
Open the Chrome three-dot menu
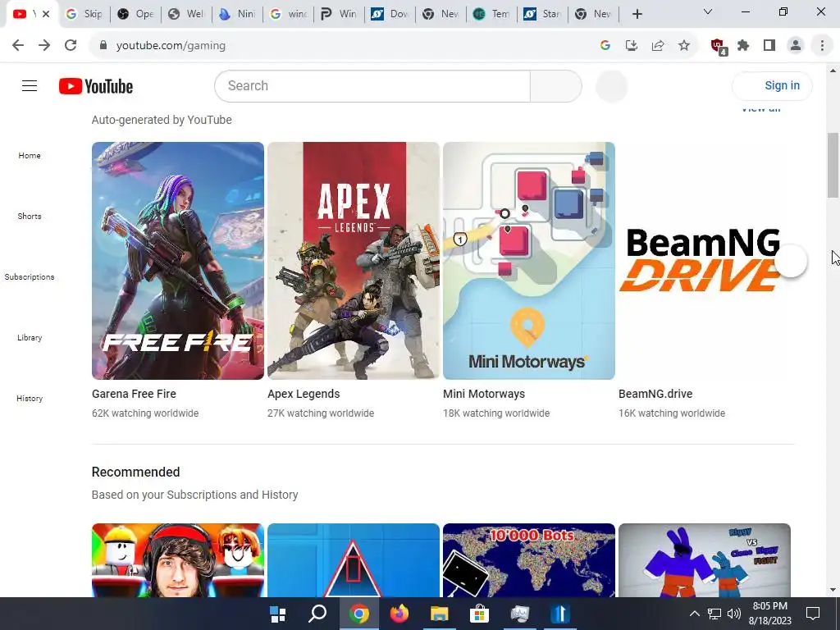click(x=822, y=46)
